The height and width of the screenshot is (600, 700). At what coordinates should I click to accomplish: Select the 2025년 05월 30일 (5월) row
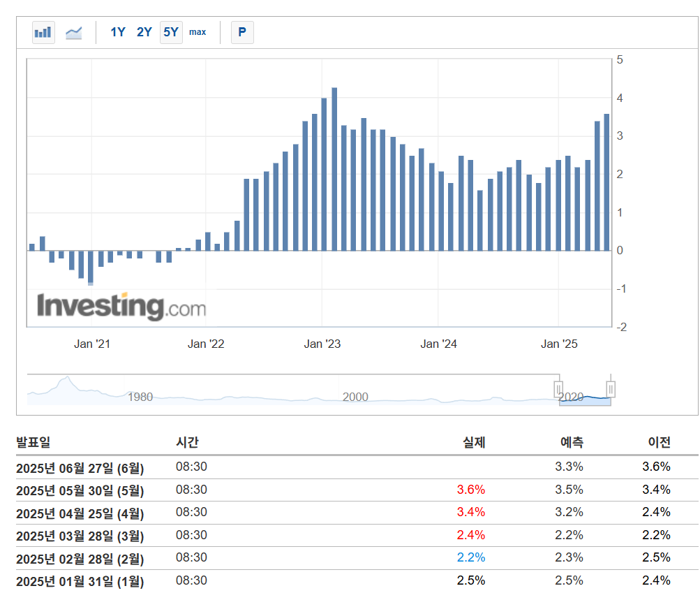point(357,490)
